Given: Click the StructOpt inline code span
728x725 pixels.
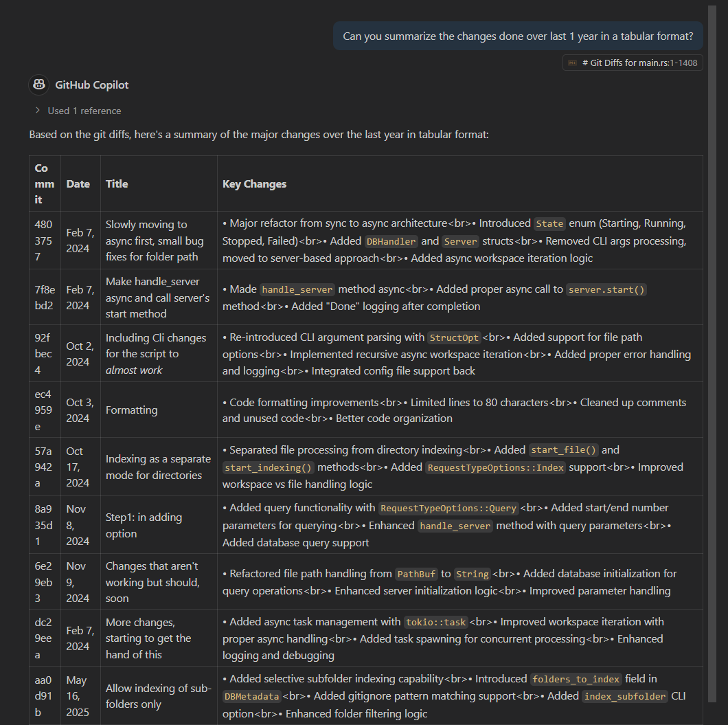Looking at the screenshot, I should coord(454,337).
